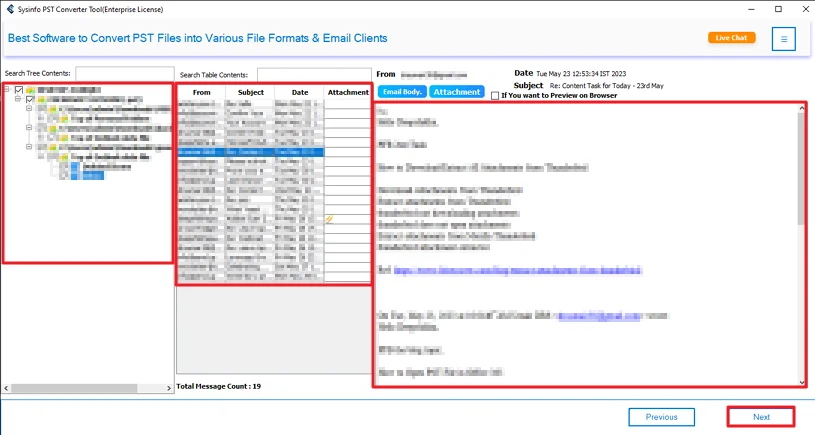The width and height of the screenshot is (815, 435).
Task: Select the highlighted blue email row
Action: click(250, 152)
